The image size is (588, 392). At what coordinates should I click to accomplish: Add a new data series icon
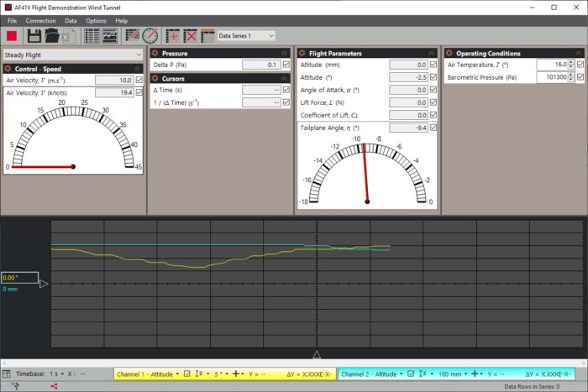pos(173,36)
